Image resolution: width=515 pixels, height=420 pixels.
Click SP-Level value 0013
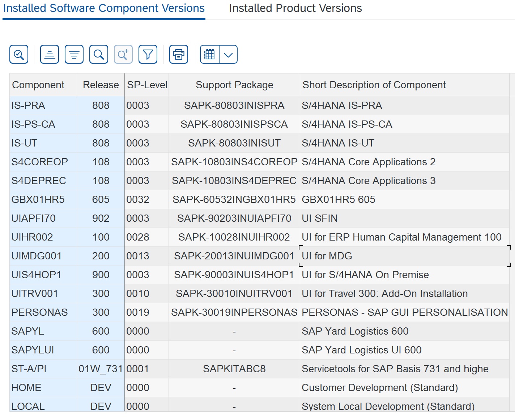tap(147, 256)
